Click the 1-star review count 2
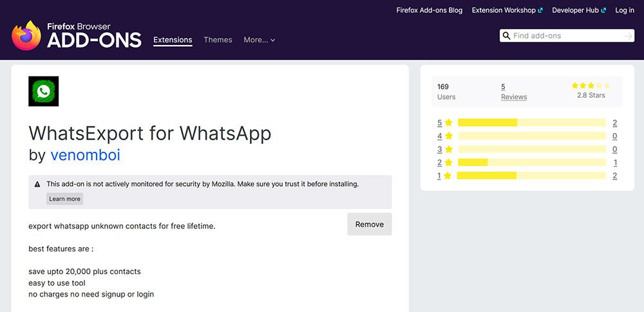This screenshot has width=644, height=312. (615, 176)
